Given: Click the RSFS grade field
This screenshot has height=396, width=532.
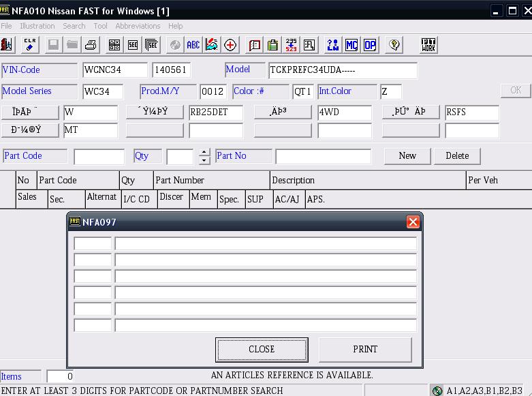Looking at the screenshot, I should point(472,112).
